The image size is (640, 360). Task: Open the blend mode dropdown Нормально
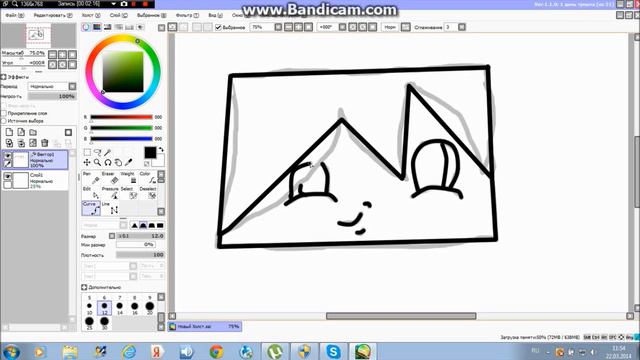pyautogui.click(x=72, y=87)
